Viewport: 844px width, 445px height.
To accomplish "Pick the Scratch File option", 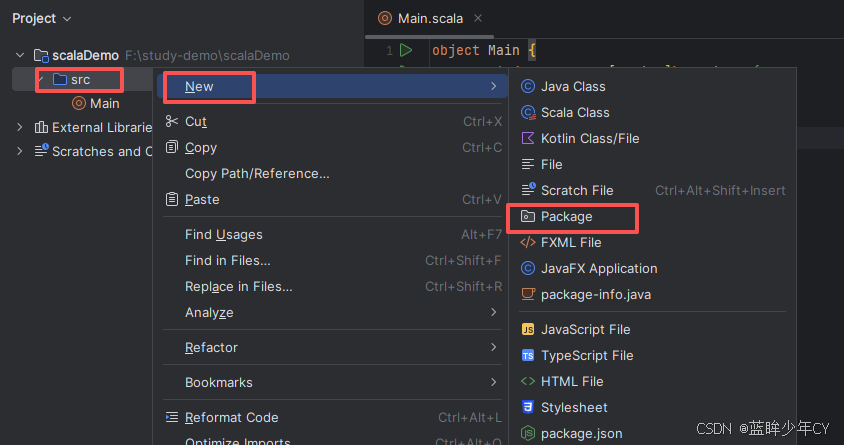I will coord(652,190).
